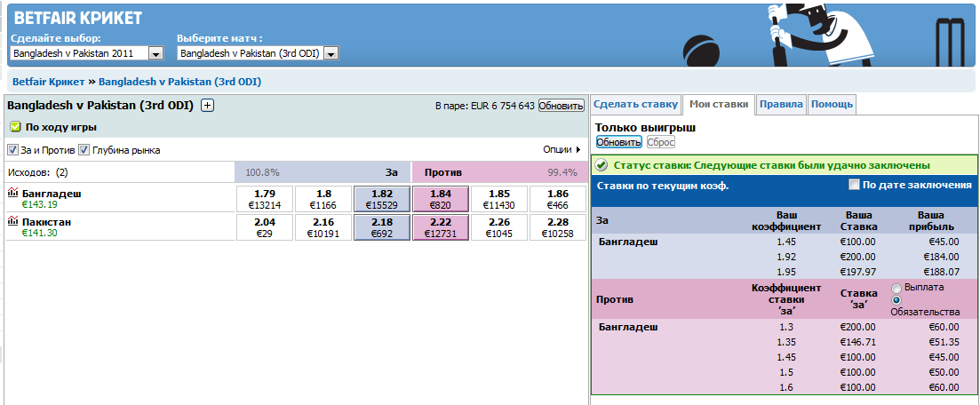Toggle the 'Глубина рынка' checkbox

point(84,150)
